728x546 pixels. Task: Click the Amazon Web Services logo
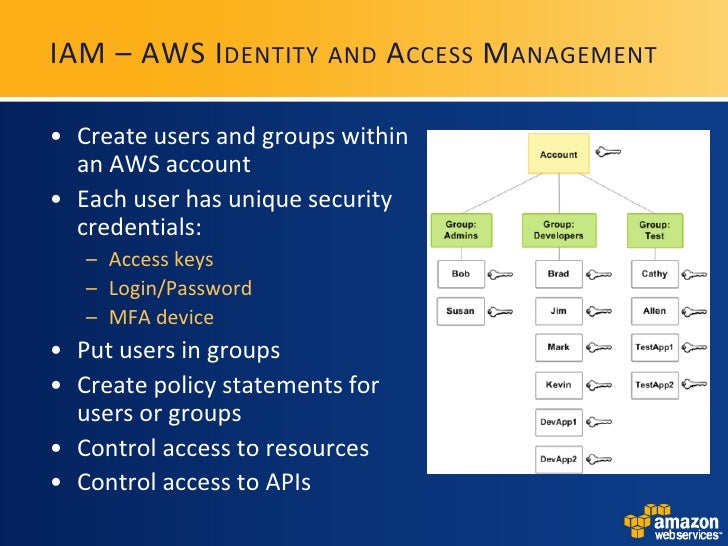coord(673,521)
